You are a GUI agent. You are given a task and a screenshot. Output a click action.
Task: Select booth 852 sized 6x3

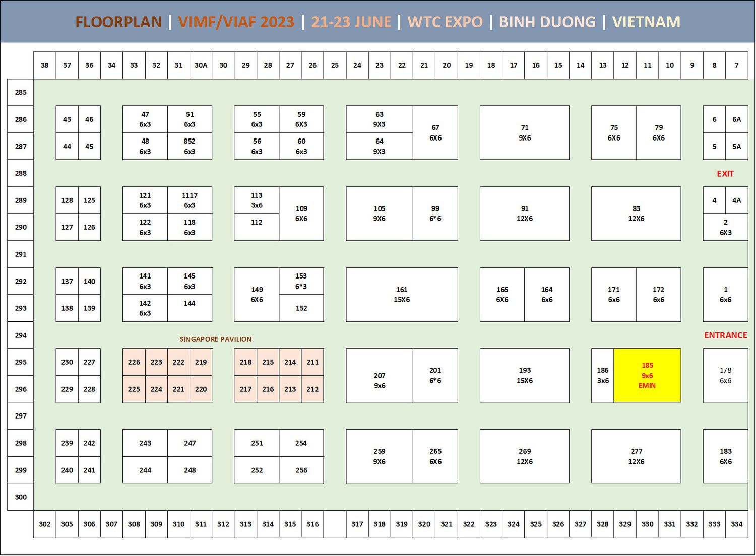click(190, 146)
